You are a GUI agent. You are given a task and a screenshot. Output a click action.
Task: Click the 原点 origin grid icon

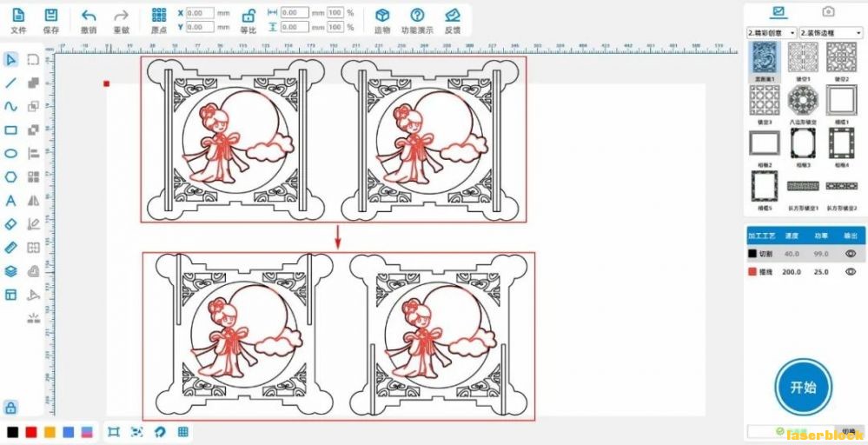[x=159, y=16]
